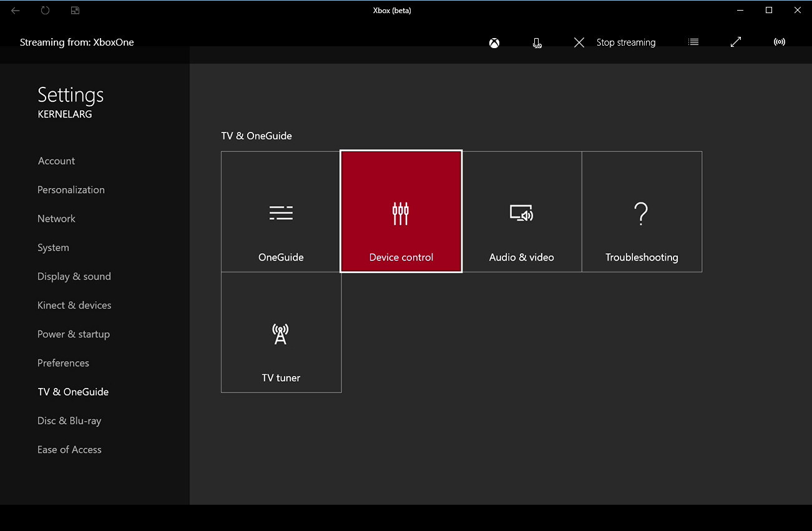Image resolution: width=812 pixels, height=531 pixels.
Task: Select Disc & Blu-ray from the sidebar
Action: [x=69, y=420]
